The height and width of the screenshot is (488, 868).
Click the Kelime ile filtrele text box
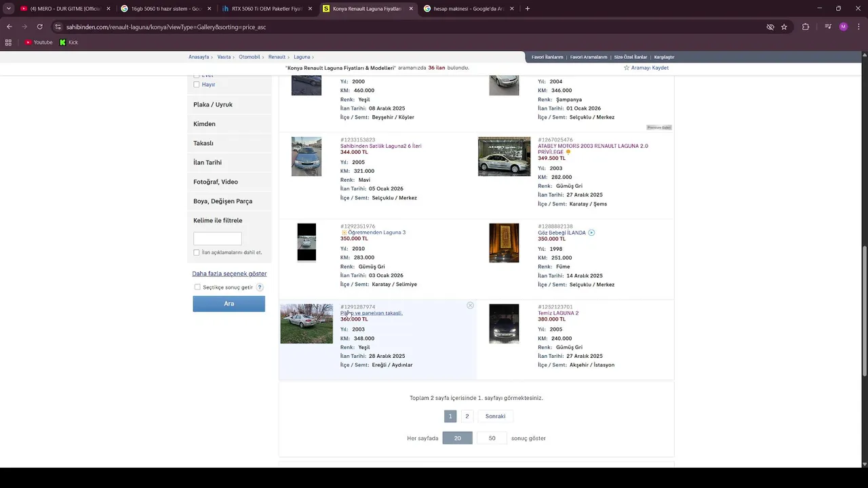[x=217, y=239]
